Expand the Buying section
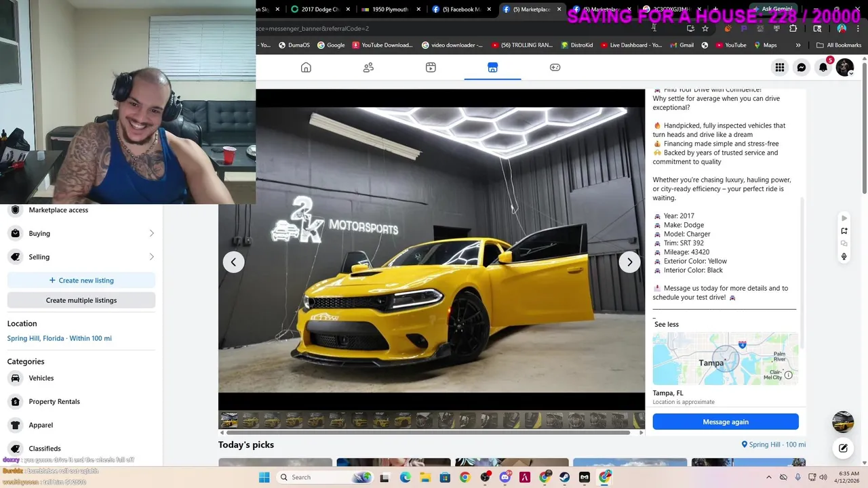This screenshot has height=488, width=868. coord(81,233)
